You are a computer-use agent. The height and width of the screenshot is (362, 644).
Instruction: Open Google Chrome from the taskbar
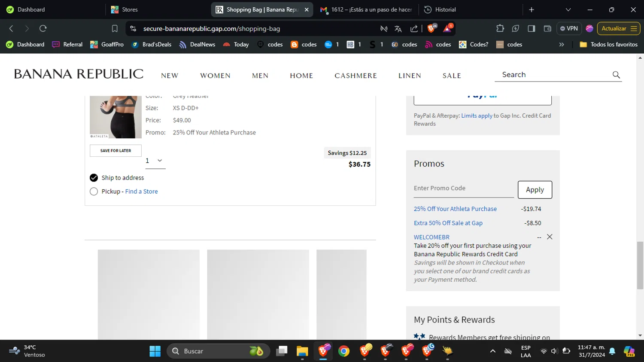(343, 351)
